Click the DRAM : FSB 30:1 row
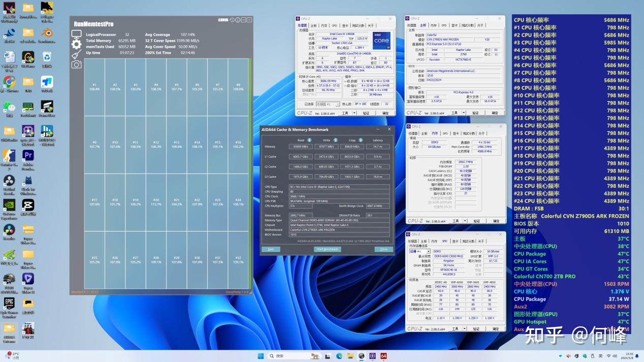The width and height of the screenshot is (644, 362). pyautogui.click(x=571, y=208)
